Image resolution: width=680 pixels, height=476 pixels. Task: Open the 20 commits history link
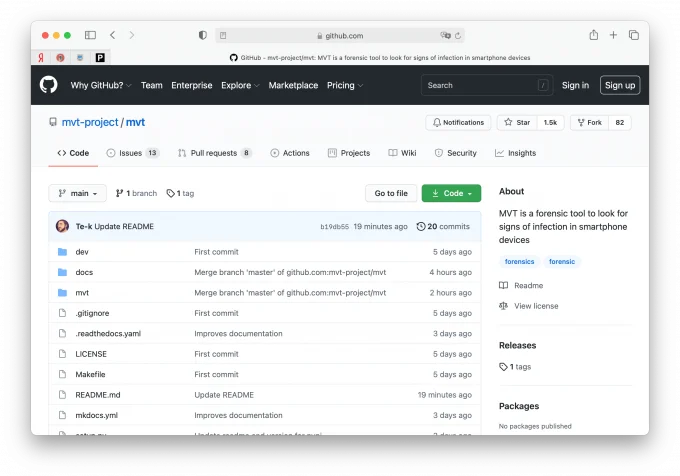(x=443, y=226)
